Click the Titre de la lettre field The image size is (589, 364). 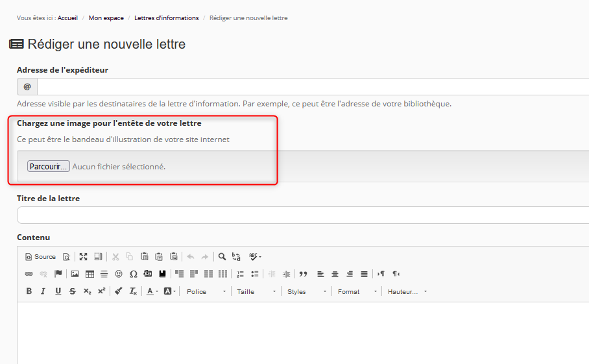click(x=302, y=215)
